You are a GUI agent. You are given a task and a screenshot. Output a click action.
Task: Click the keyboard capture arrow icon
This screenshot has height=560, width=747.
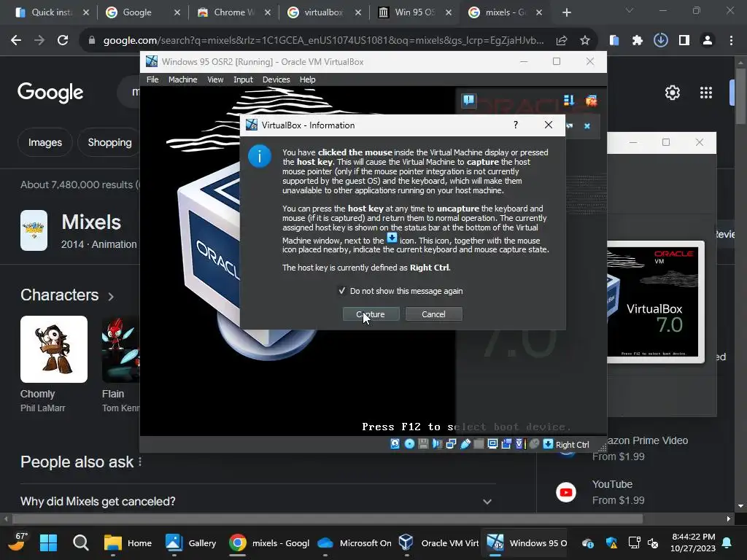(548, 444)
